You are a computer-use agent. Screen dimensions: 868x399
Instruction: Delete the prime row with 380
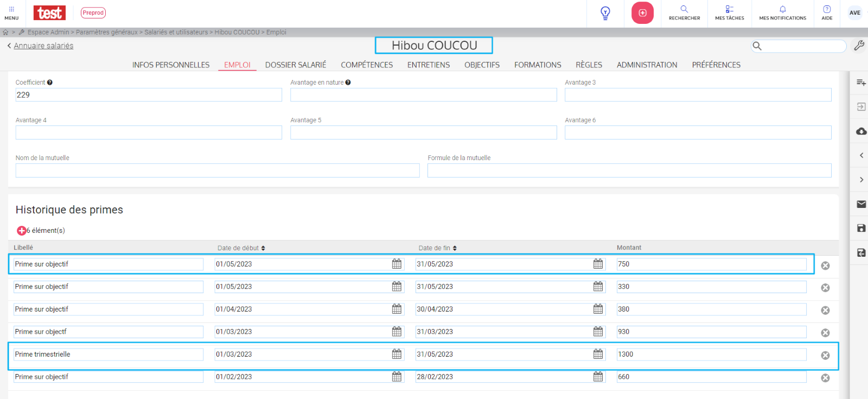825,311
